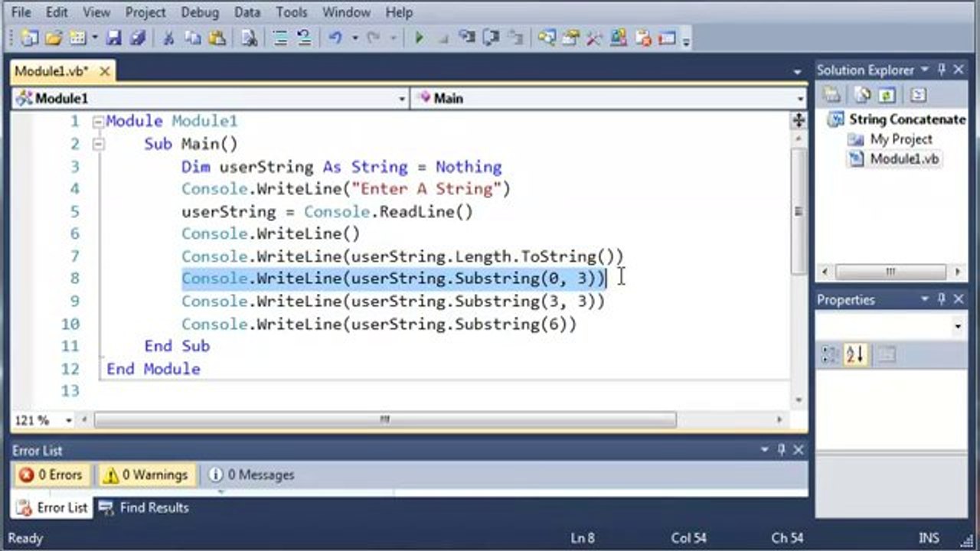Toggle the 0 Messages filter

tap(251, 474)
